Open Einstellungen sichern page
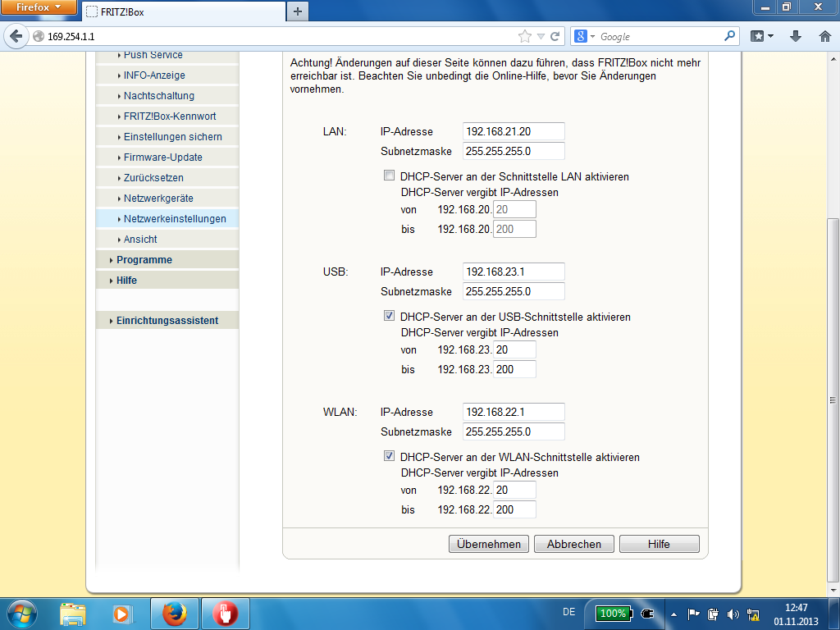 (167, 137)
